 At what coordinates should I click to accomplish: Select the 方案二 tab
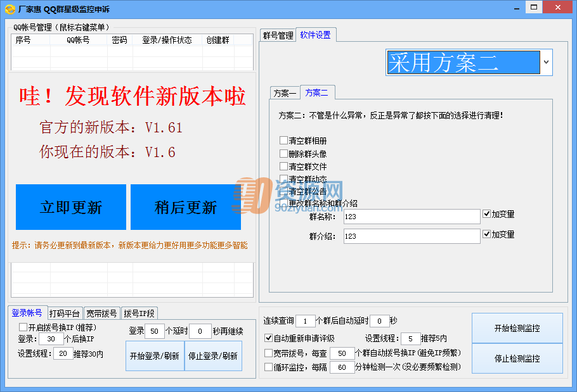point(317,92)
